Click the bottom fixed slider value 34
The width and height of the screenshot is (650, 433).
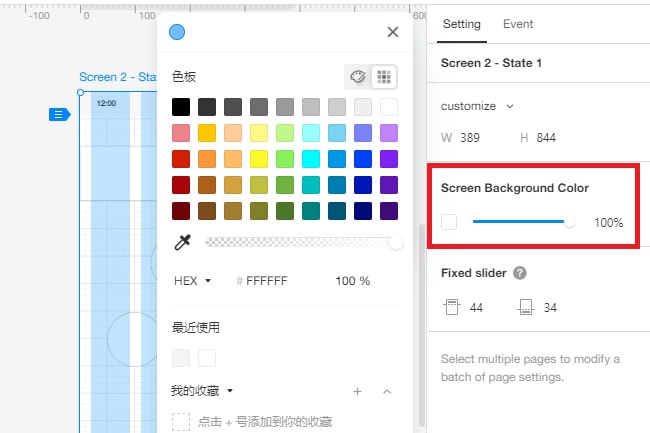click(550, 307)
